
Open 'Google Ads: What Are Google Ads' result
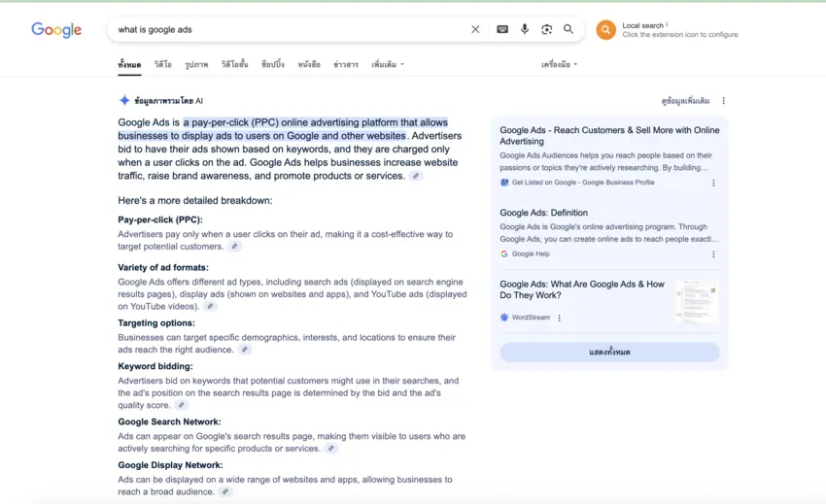[582, 289]
